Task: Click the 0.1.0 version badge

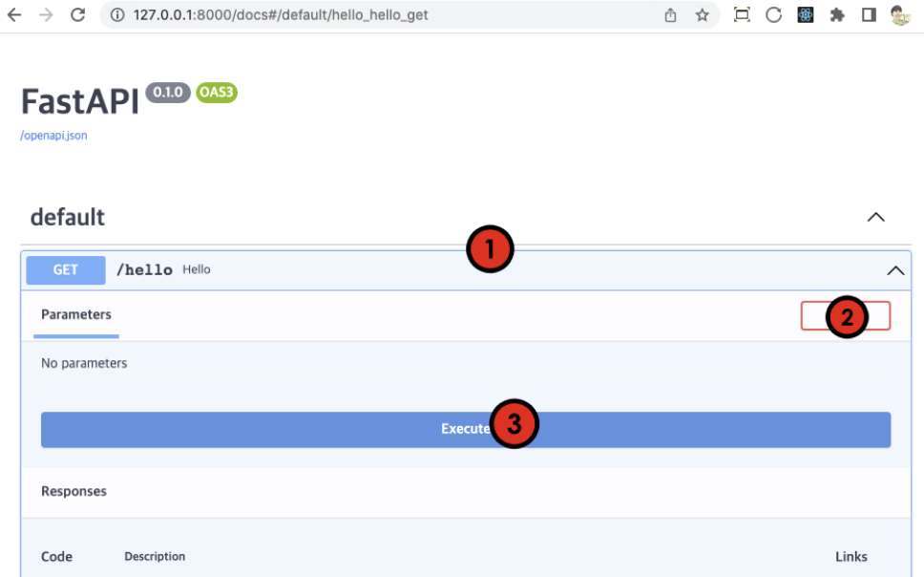Action: pos(168,93)
